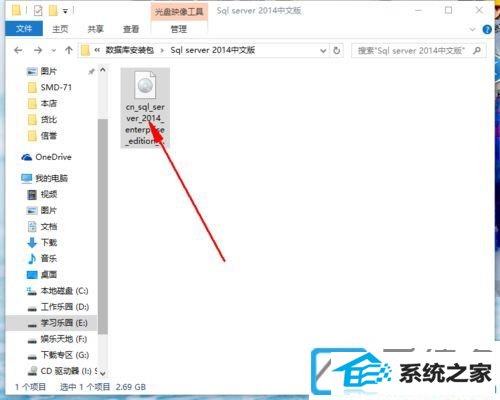Select the cn_sql_server_2014 disc image file
500x400 pixels.
coord(145,108)
